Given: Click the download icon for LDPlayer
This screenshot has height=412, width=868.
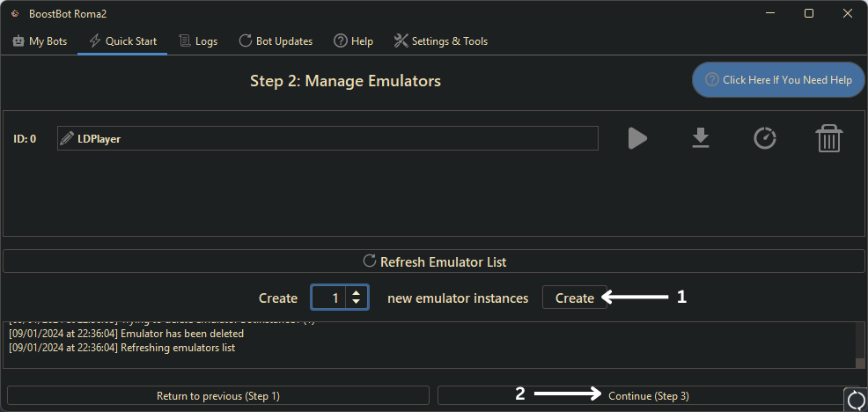Looking at the screenshot, I should pos(700,138).
